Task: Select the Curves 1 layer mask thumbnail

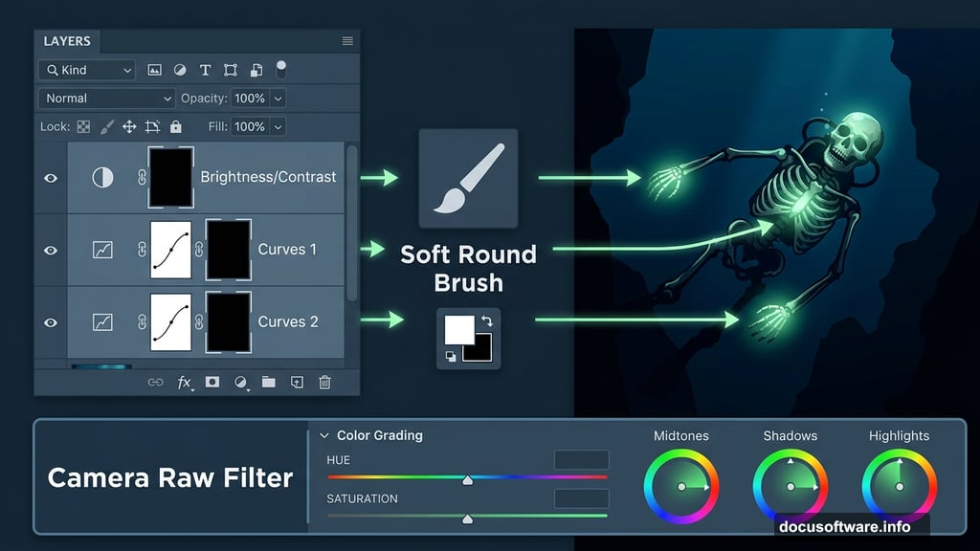Action: click(x=229, y=250)
